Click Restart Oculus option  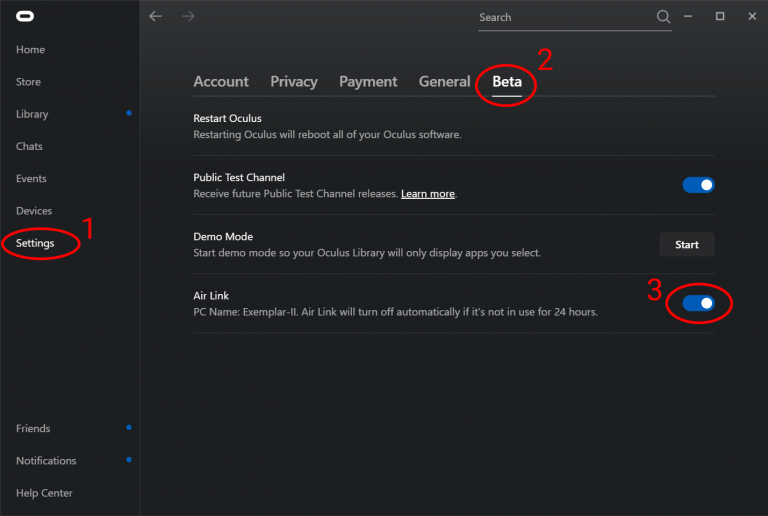(x=228, y=119)
